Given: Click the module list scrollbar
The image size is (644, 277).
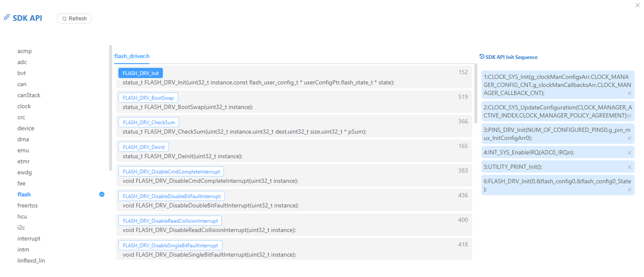Looking at the screenshot, I should (110, 108).
